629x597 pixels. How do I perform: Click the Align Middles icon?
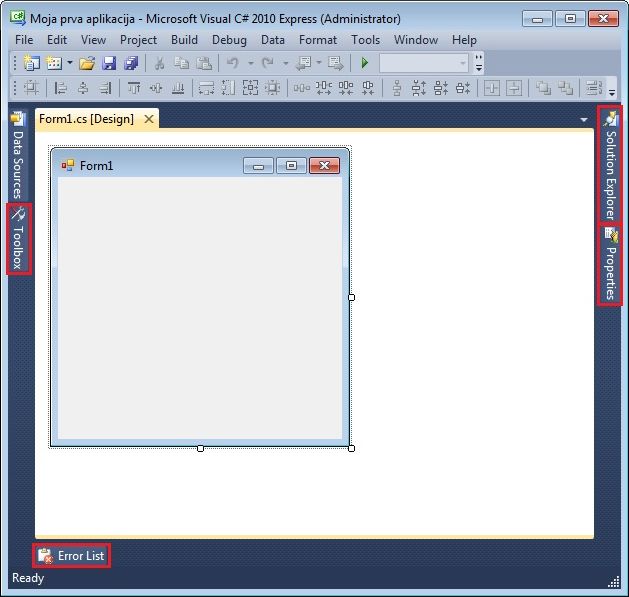(x=156, y=88)
